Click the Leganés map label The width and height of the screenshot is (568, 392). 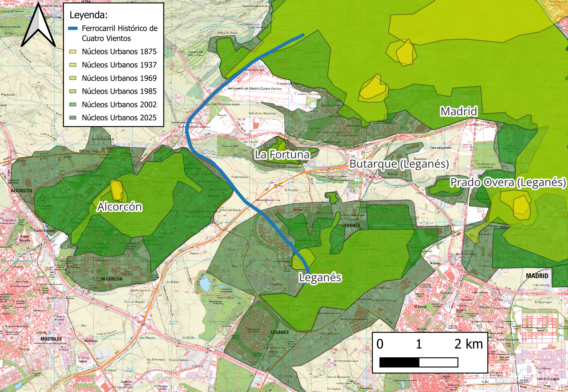coord(320,278)
